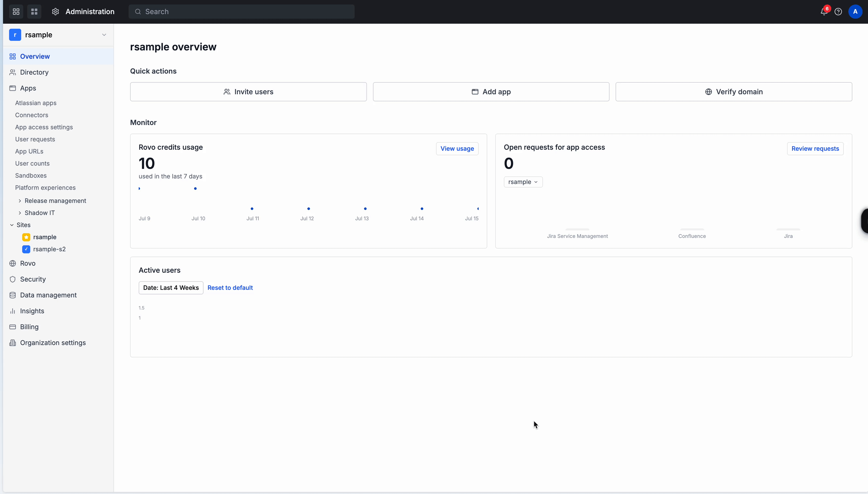Open Sandboxes in sidebar
868x494 pixels.
click(x=31, y=175)
